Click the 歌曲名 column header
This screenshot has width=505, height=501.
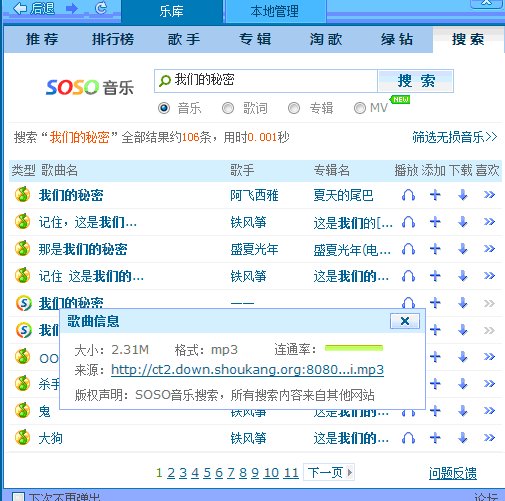pos(60,170)
